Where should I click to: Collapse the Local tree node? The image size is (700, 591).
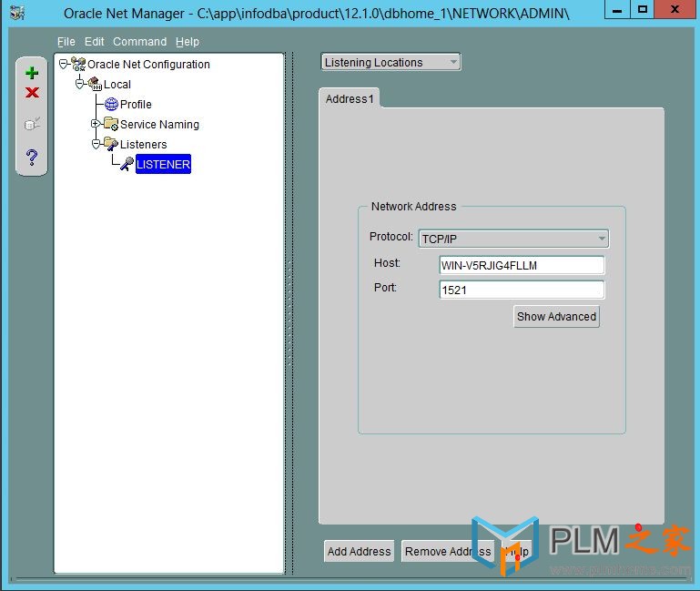[x=79, y=84]
